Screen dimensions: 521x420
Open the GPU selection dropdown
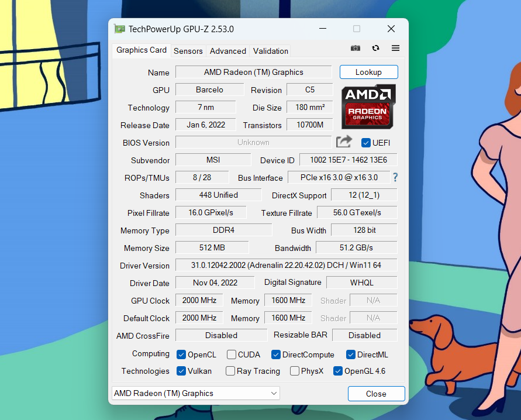(196, 393)
